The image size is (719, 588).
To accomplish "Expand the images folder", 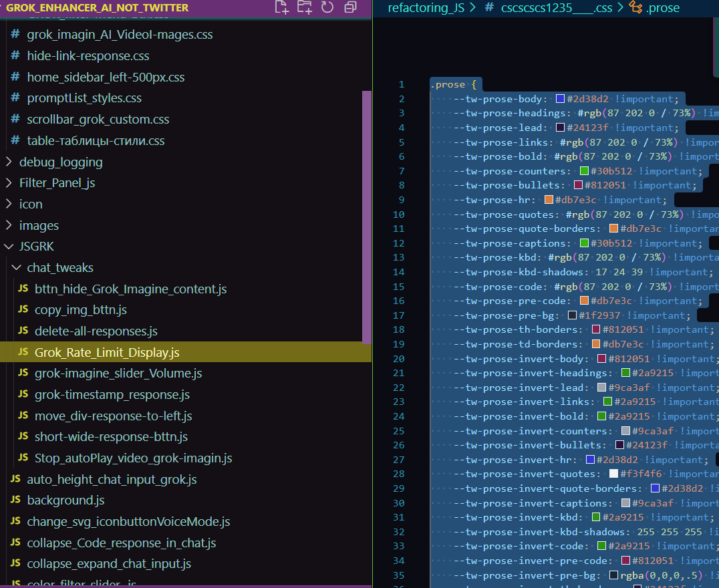I will pyautogui.click(x=9, y=225).
